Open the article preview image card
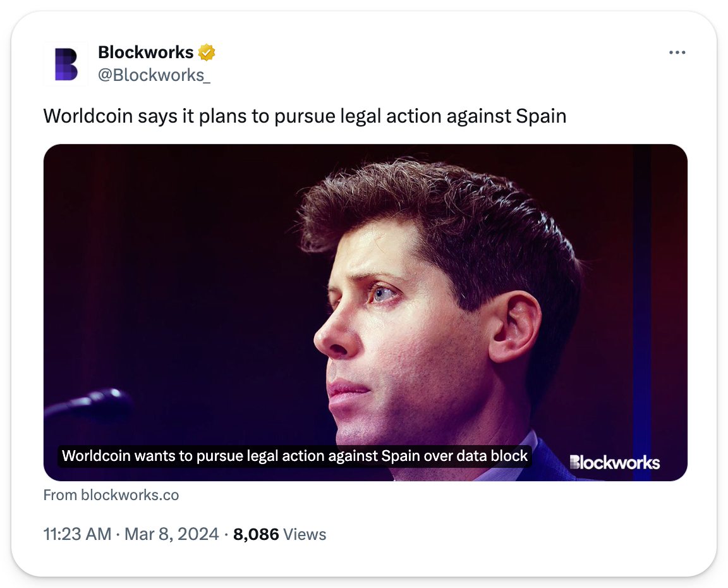 (365, 312)
